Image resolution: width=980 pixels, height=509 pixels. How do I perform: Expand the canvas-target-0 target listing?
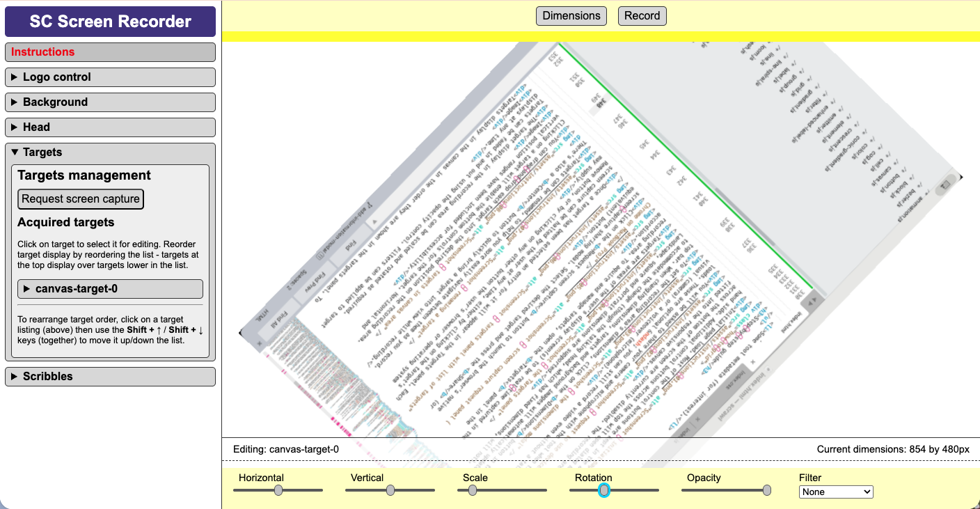(109, 288)
